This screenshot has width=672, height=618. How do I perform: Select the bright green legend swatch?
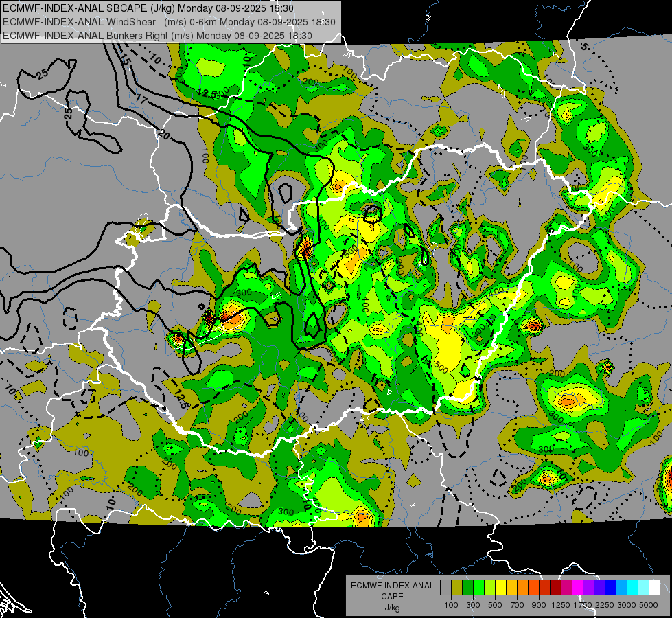[x=478, y=588]
